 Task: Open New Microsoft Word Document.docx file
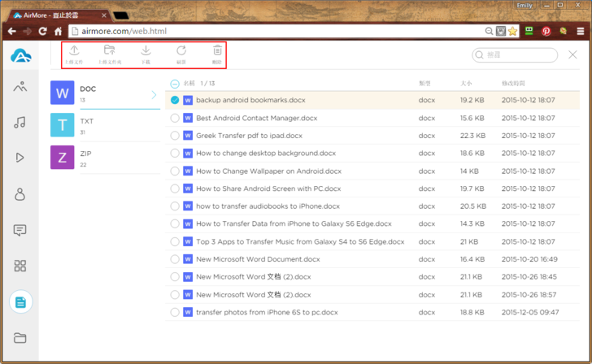tap(256, 259)
